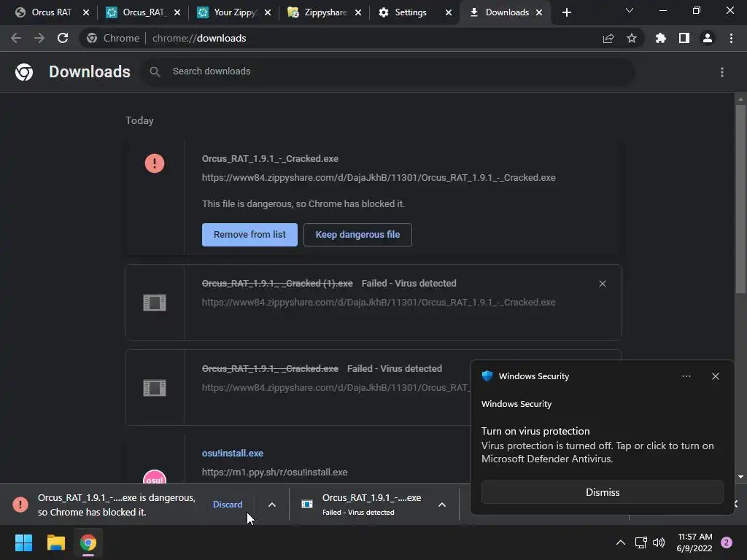Open File Explorer from the taskbar
The width and height of the screenshot is (747, 560).
click(55, 542)
